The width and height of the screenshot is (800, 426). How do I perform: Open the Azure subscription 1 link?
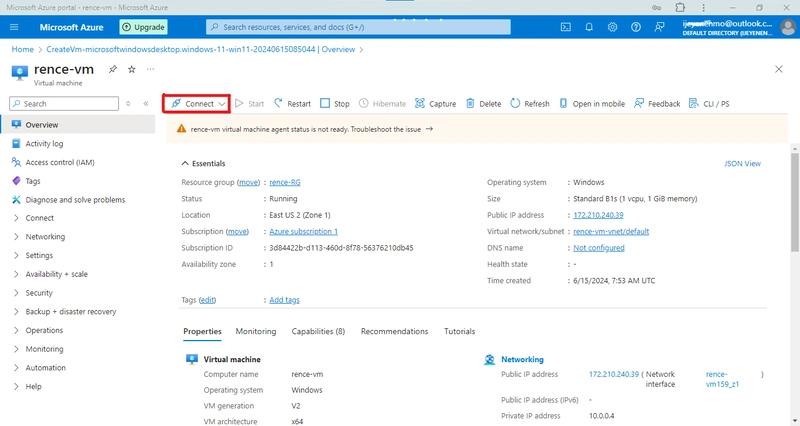(x=303, y=231)
